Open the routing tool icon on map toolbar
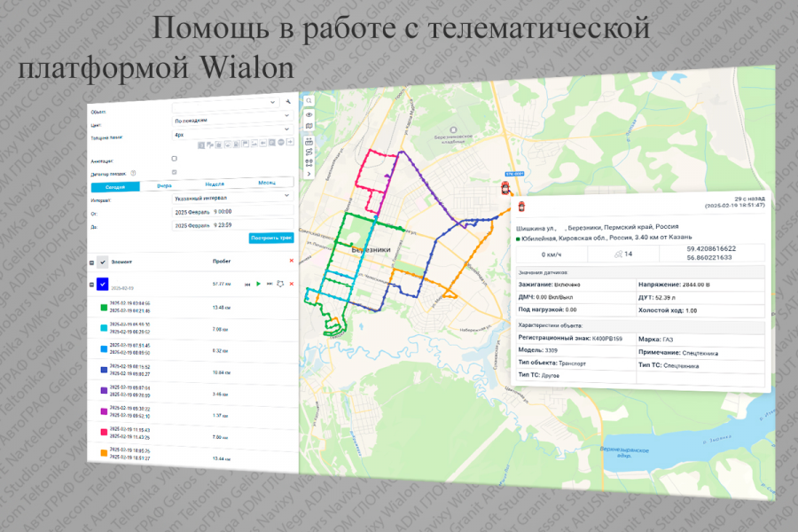The width and height of the screenshot is (798, 532). (x=309, y=152)
